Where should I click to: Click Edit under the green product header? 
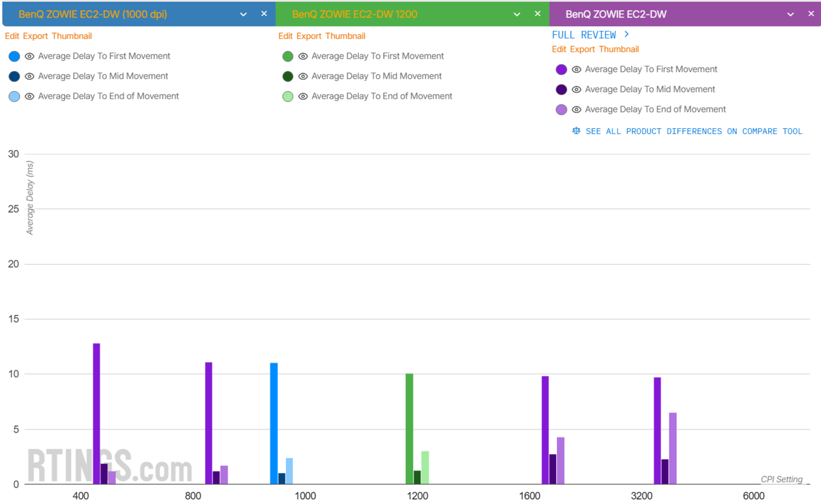click(285, 36)
